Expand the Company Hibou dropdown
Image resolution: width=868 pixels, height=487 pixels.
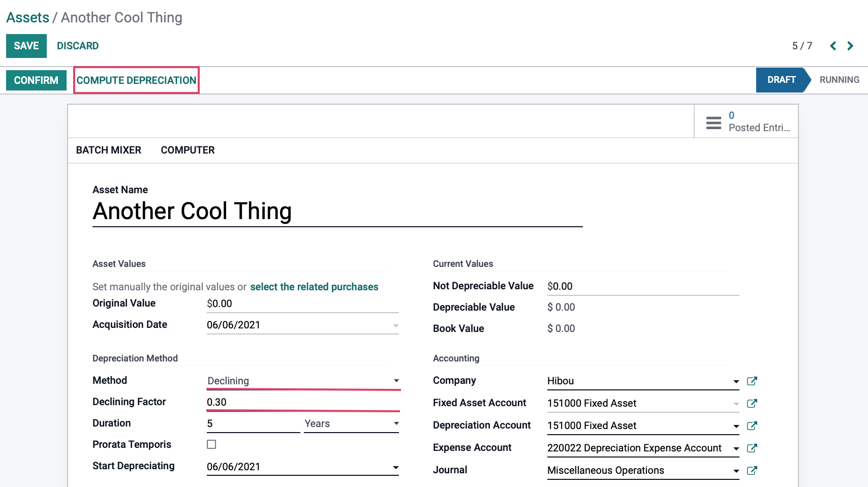point(736,381)
